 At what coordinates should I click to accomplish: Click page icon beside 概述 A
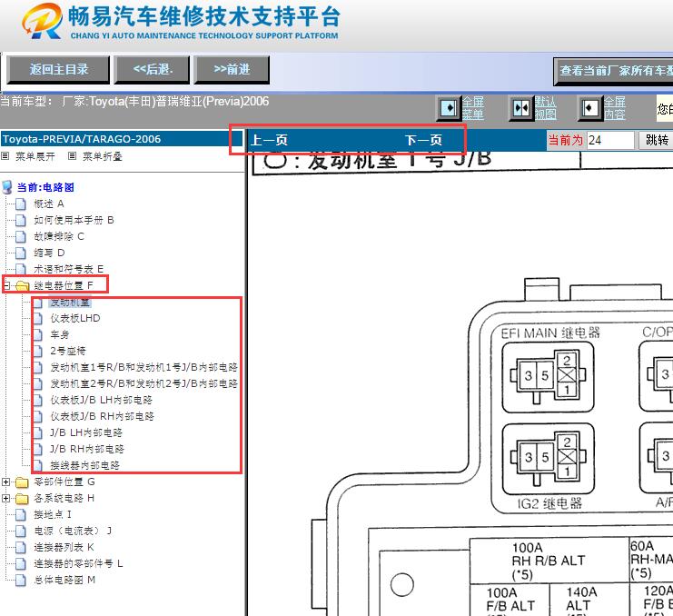tap(21, 204)
